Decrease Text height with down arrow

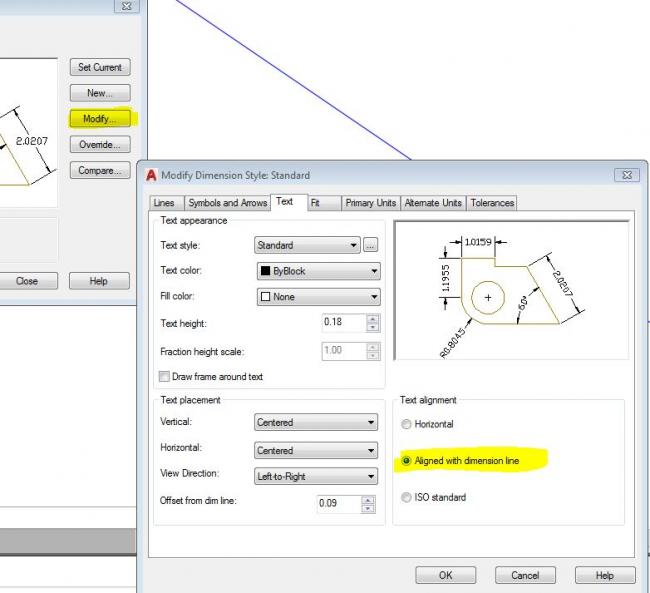[373, 327]
